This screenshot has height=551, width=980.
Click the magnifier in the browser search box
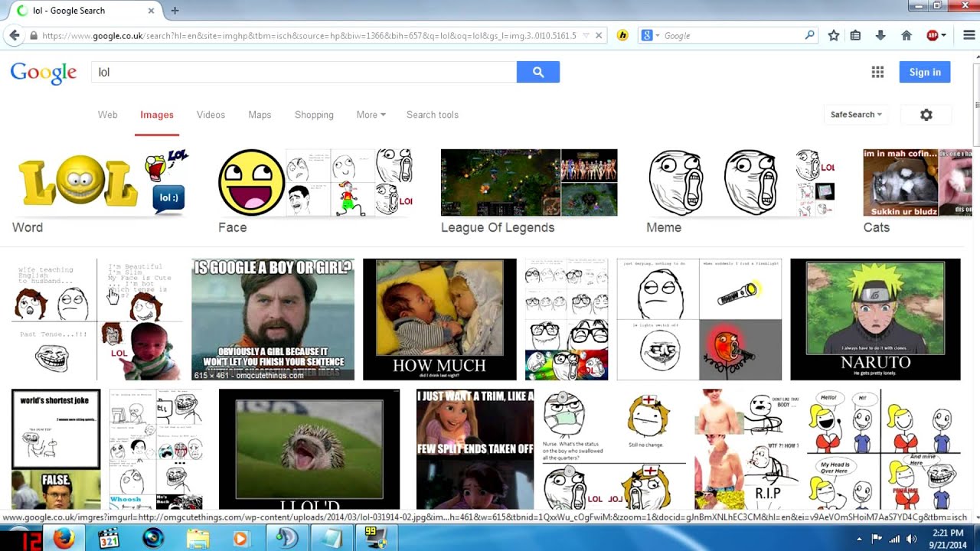809,35
